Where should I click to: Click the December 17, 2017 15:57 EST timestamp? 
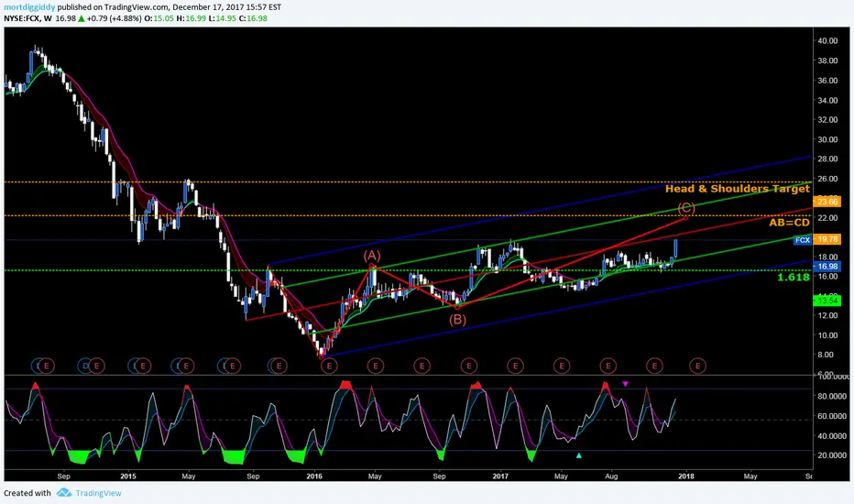(226, 7)
